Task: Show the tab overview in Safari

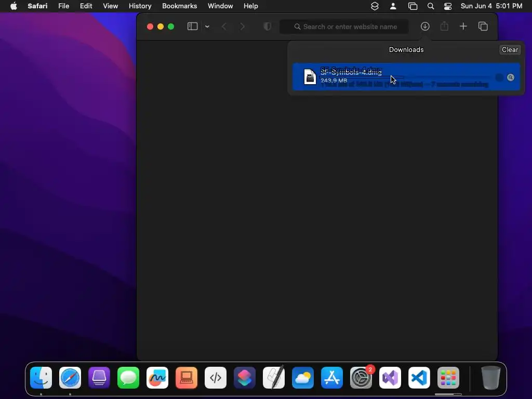Action: (483, 26)
